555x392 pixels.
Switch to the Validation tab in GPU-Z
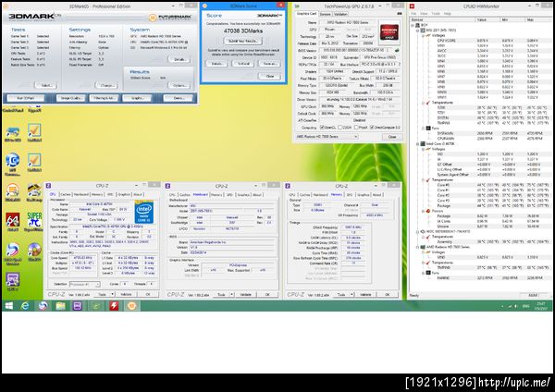[340, 14]
